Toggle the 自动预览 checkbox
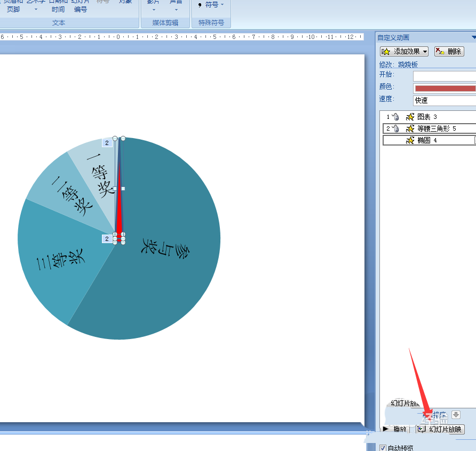The width and height of the screenshot is (476, 451). pyautogui.click(x=383, y=448)
